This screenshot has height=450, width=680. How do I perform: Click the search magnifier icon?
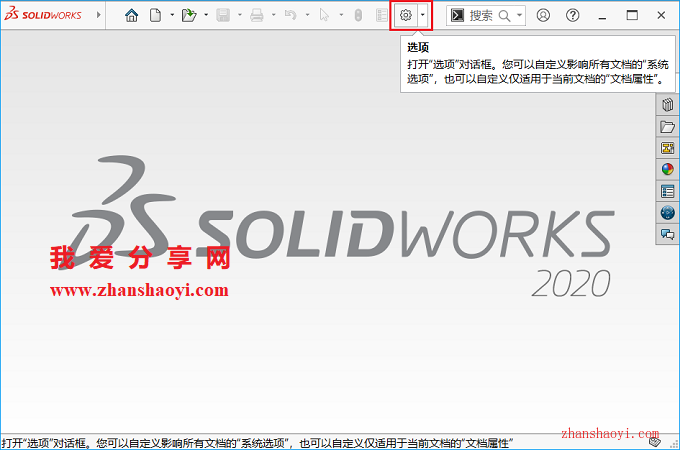click(504, 16)
